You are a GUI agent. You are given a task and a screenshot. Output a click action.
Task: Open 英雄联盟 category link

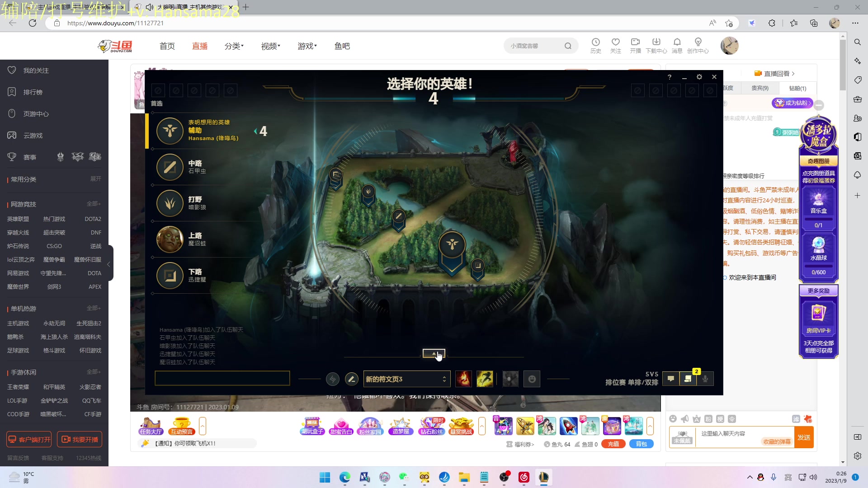[18, 219]
